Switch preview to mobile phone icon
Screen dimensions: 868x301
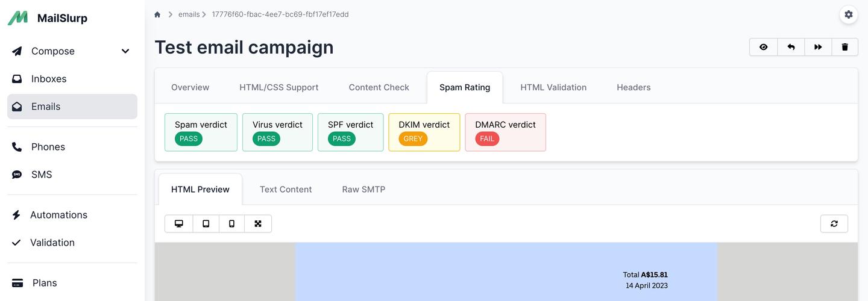pos(232,223)
